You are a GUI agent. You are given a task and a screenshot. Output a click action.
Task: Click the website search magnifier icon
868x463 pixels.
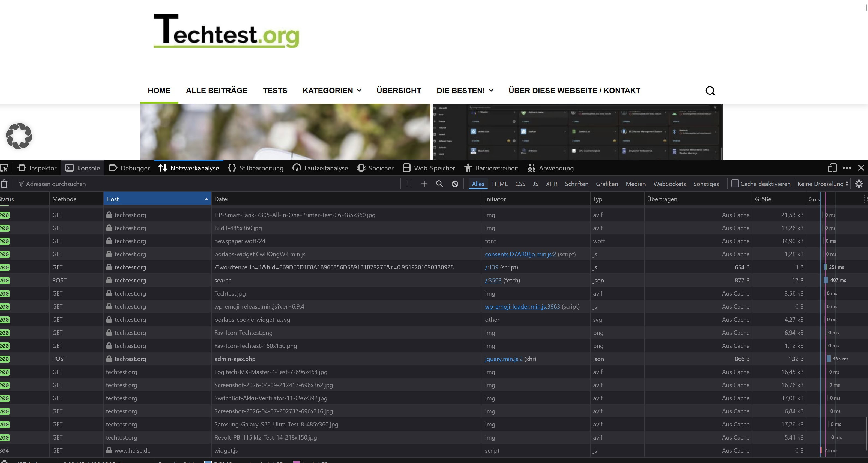click(x=710, y=91)
